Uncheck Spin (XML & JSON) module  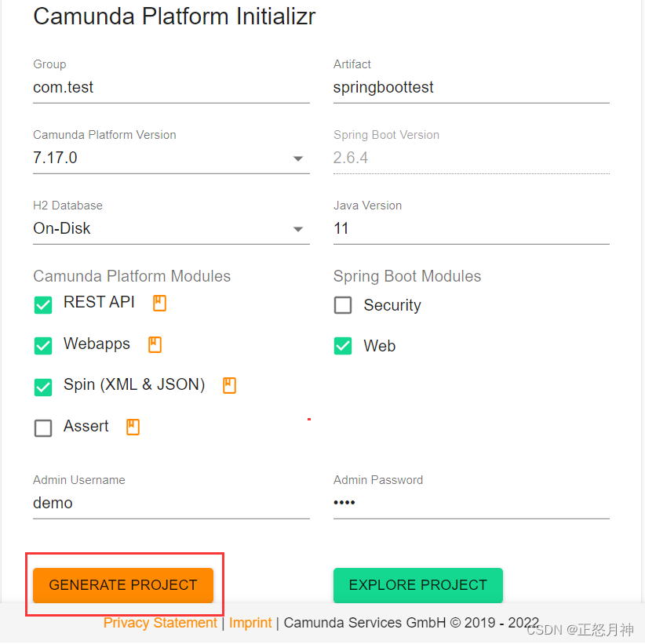pos(43,386)
